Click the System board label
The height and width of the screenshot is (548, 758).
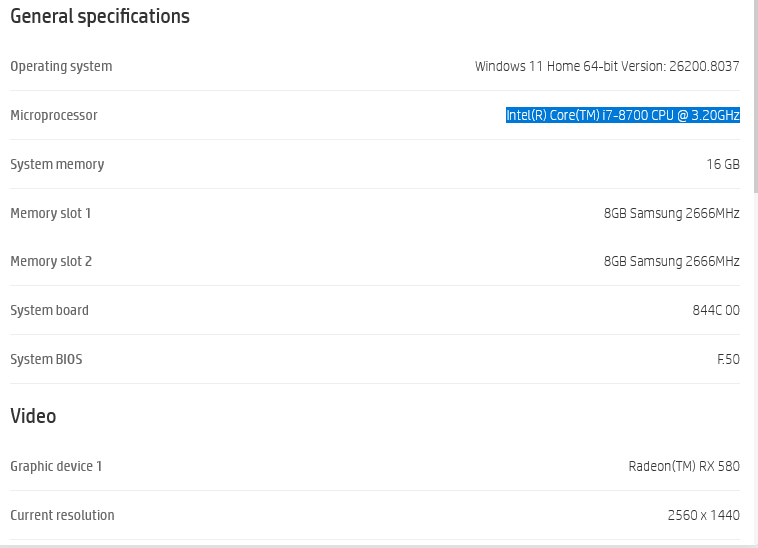49,310
